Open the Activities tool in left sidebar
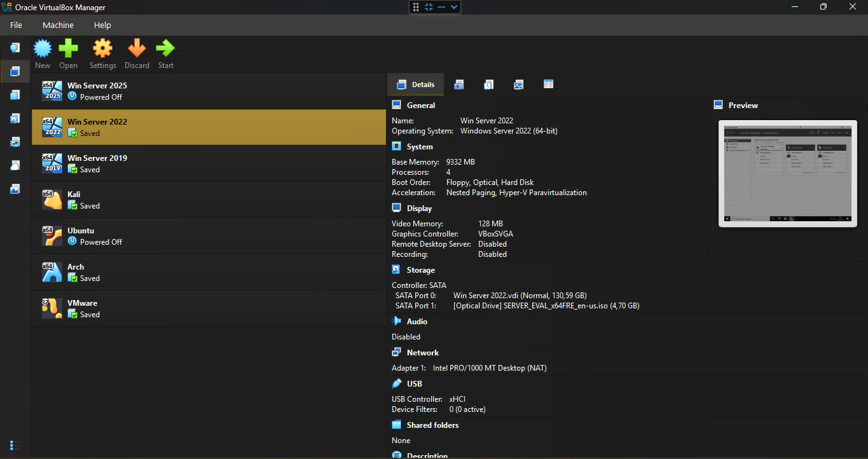Viewport: 868px width, 459px height. (x=15, y=189)
